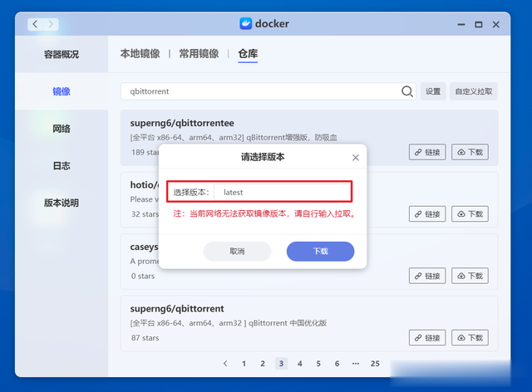Close the version selection dialog
This screenshot has height=392, width=532.
coord(355,158)
